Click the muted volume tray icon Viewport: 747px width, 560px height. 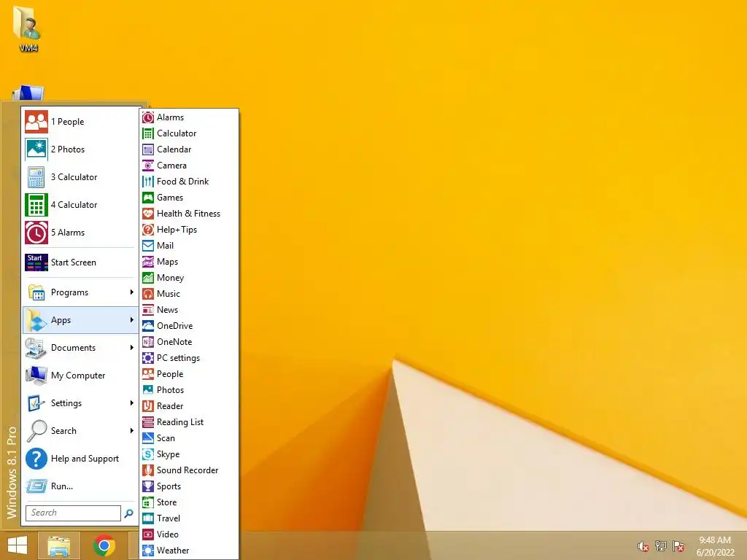[x=643, y=546]
